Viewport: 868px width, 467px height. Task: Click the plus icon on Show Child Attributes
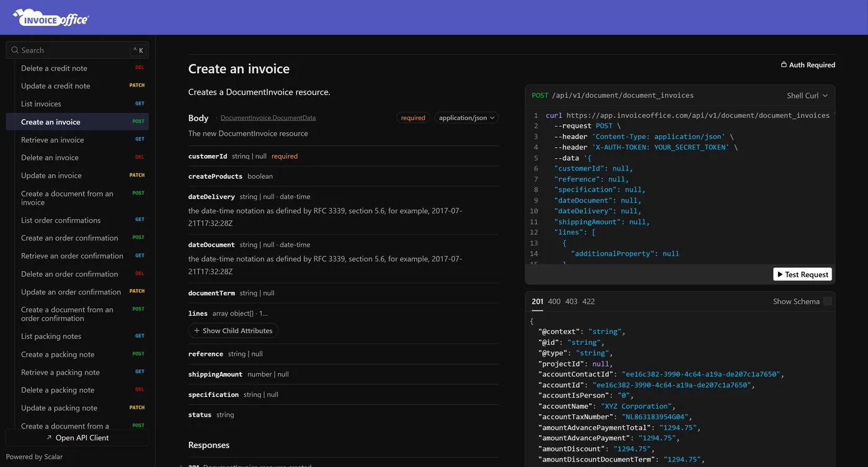click(197, 331)
